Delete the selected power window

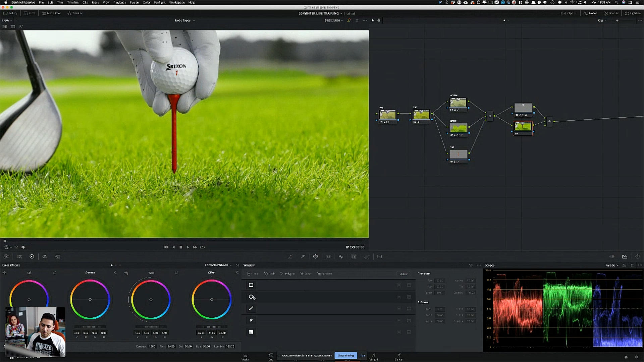(403, 274)
